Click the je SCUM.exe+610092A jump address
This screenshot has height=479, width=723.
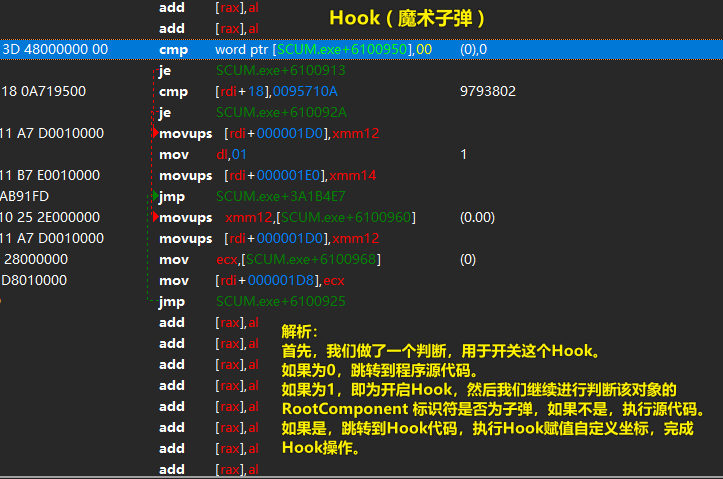pyautogui.click(x=281, y=112)
